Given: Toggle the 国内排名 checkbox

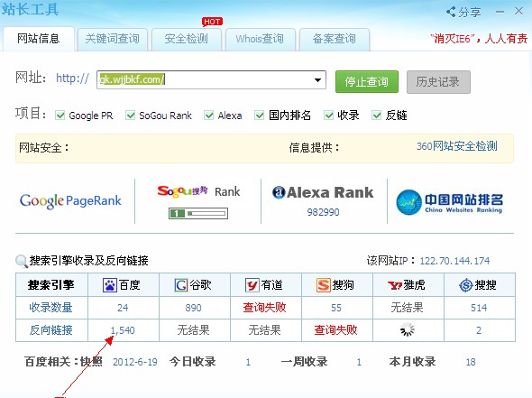Looking at the screenshot, I should (x=260, y=116).
